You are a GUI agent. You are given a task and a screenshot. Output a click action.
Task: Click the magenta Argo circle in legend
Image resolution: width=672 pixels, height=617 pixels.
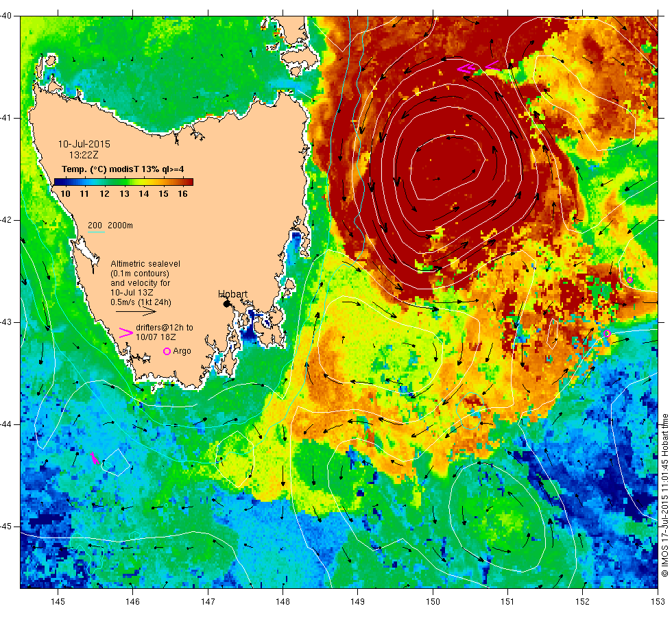pos(167,351)
